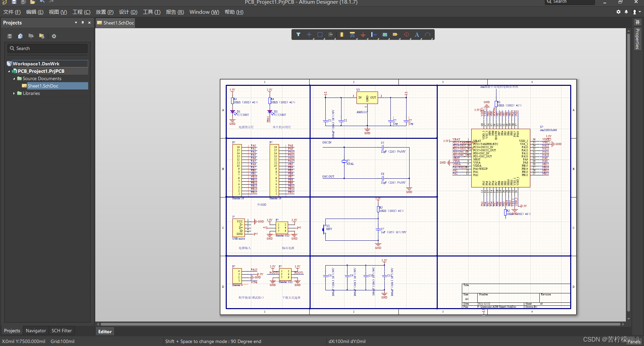Open the 帮助 (H) menu

pyautogui.click(x=234, y=12)
